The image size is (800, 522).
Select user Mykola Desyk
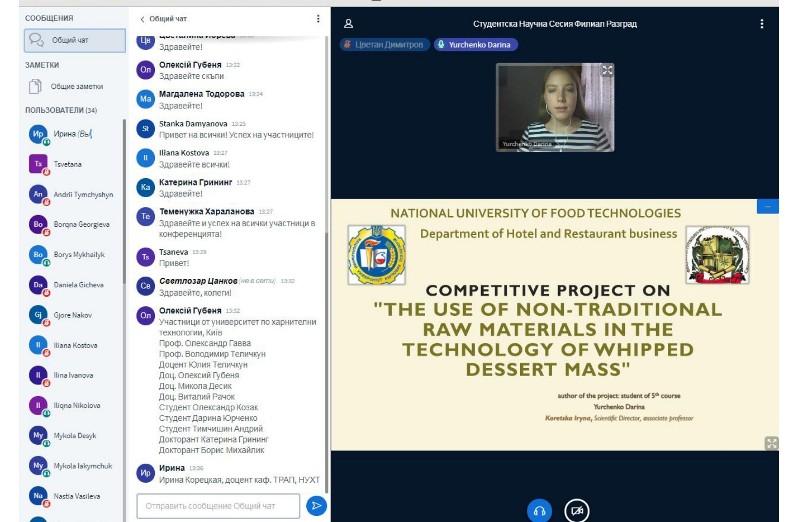(x=74, y=435)
